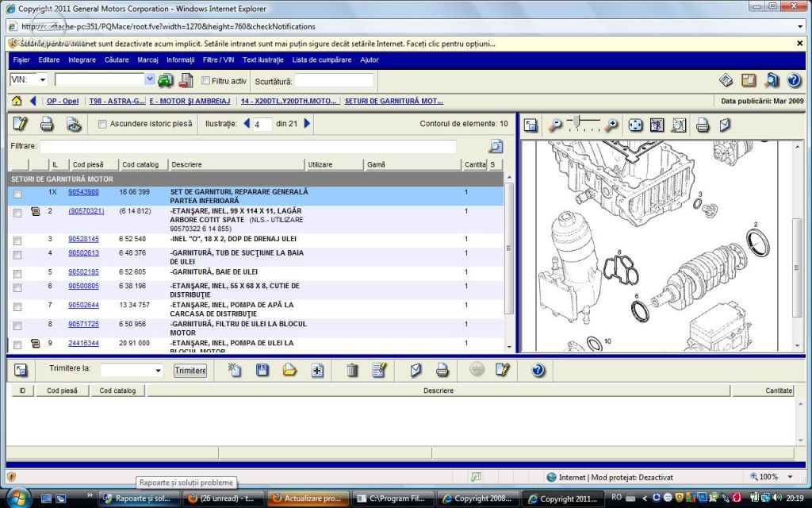Fit illustration to window icon
The width and height of the screenshot is (812, 508).
(x=635, y=125)
